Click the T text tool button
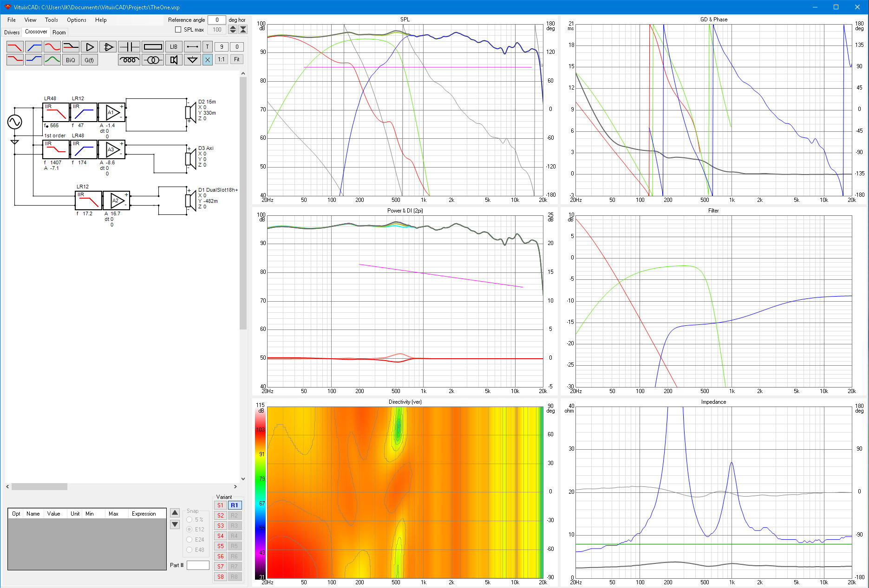The height and width of the screenshot is (588, 869). 208,47
